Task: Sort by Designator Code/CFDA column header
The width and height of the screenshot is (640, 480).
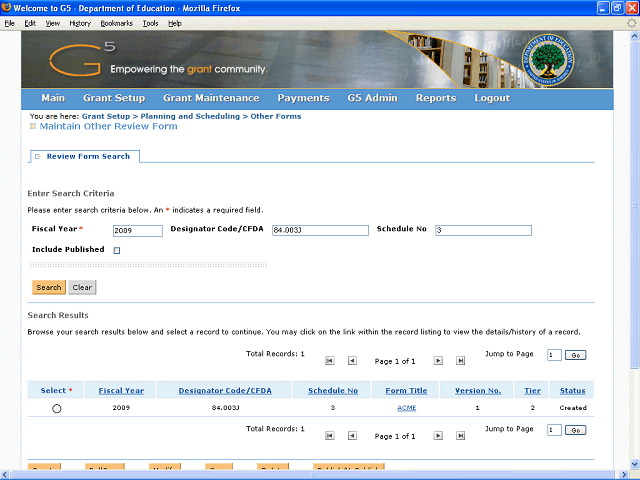Action: click(225, 391)
